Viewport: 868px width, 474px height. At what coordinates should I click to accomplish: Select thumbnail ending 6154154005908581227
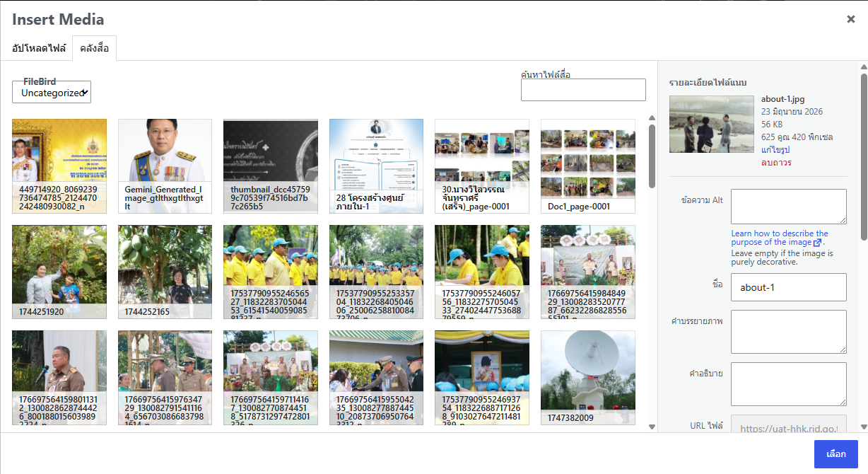click(x=271, y=272)
